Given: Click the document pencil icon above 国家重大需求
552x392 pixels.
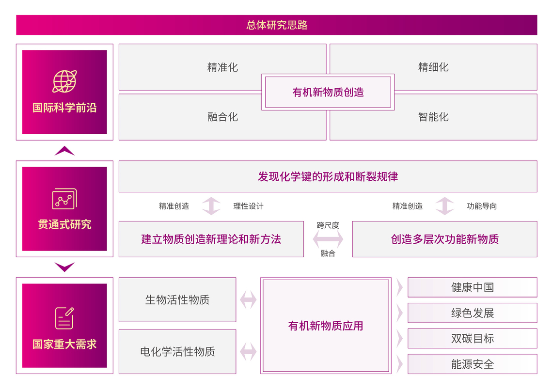Looking at the screenshot, I should pyautogui.click(x=64, y=318).
